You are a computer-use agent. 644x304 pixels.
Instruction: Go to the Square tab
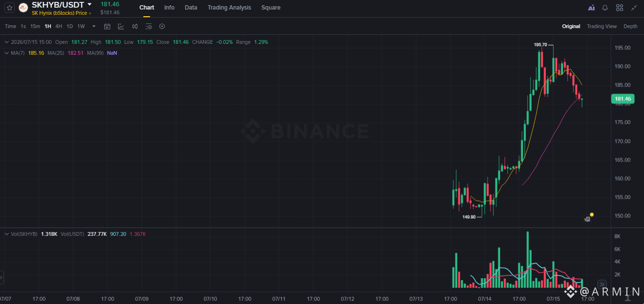coord(271,8)
